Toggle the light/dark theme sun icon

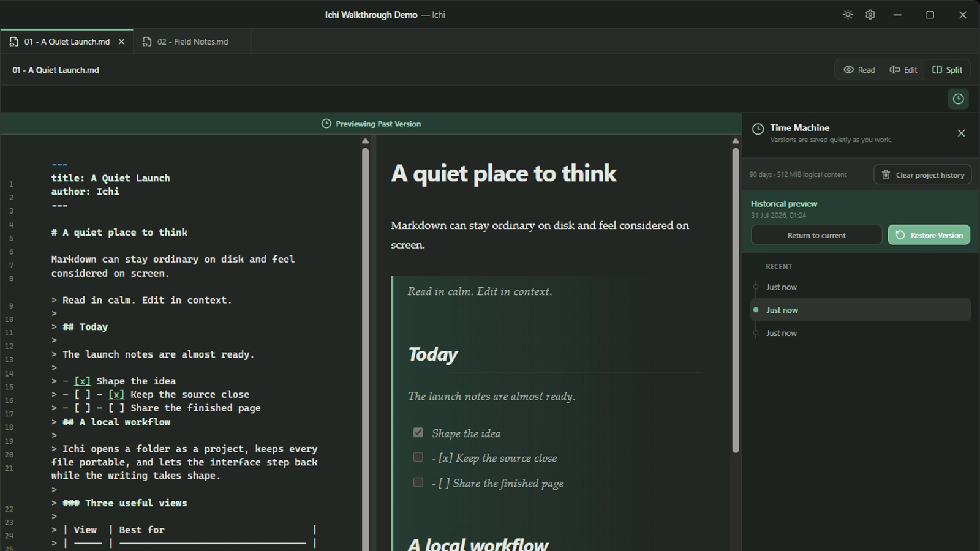tap(848, 15)
